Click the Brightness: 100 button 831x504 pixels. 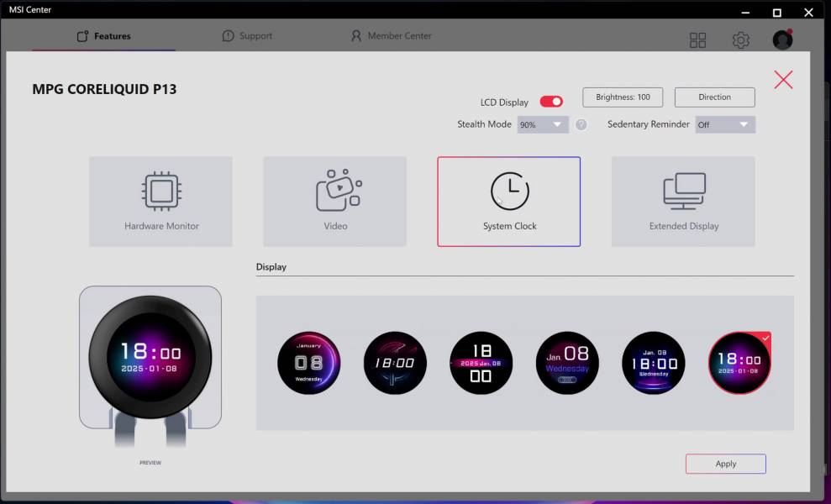coord(623,97)
